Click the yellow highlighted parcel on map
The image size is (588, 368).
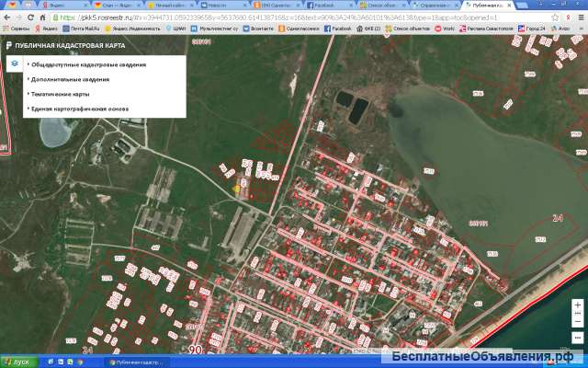tap(238, 187)
